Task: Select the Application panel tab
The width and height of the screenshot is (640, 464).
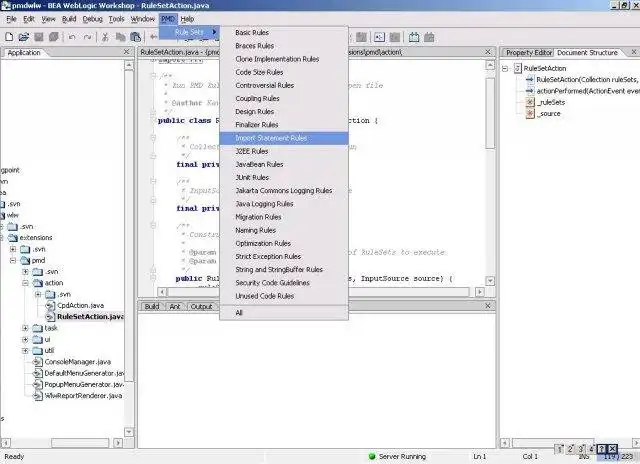Action: 24,53
